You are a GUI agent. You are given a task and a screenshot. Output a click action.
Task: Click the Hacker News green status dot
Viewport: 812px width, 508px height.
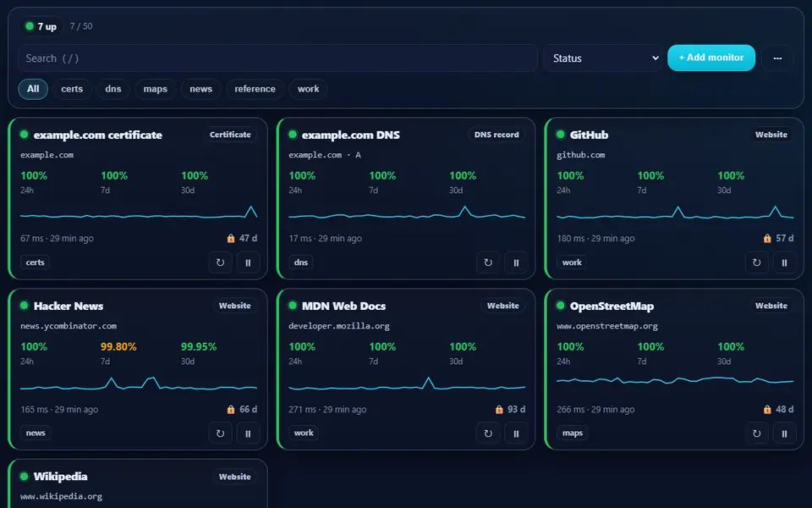click(x=24, y=306)
